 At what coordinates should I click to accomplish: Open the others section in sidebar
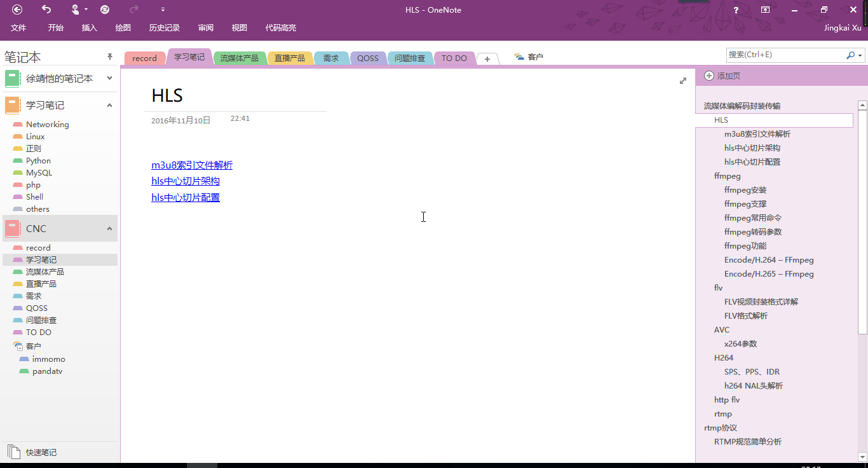pyautogui.click(x=37, y=209)
